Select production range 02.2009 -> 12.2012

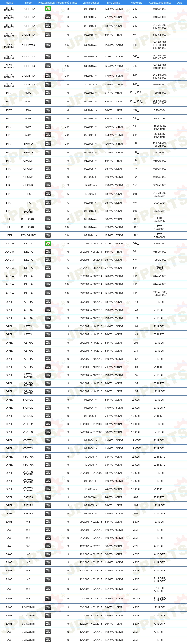click(91, 599)
